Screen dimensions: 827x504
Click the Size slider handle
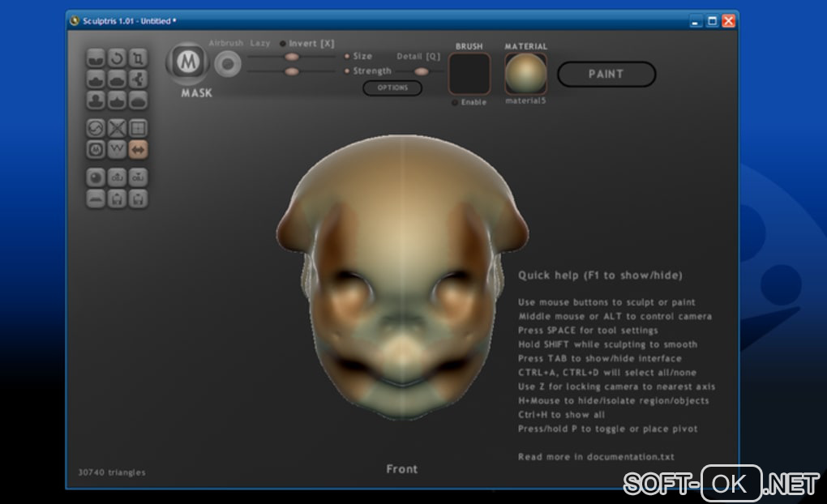[x=292, y=57]
